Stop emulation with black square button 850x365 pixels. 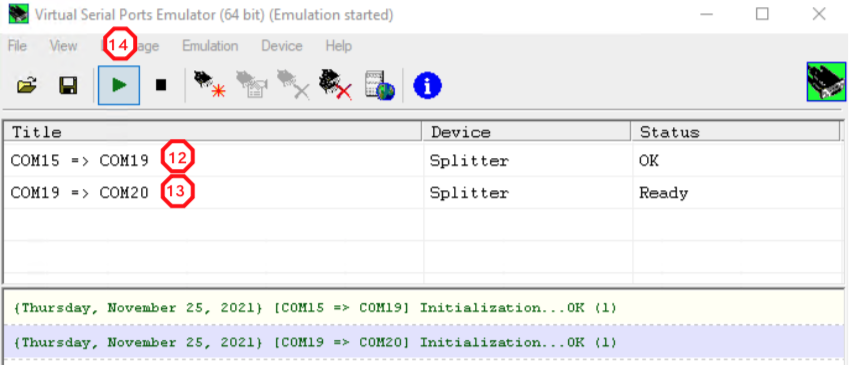(160, 85)
